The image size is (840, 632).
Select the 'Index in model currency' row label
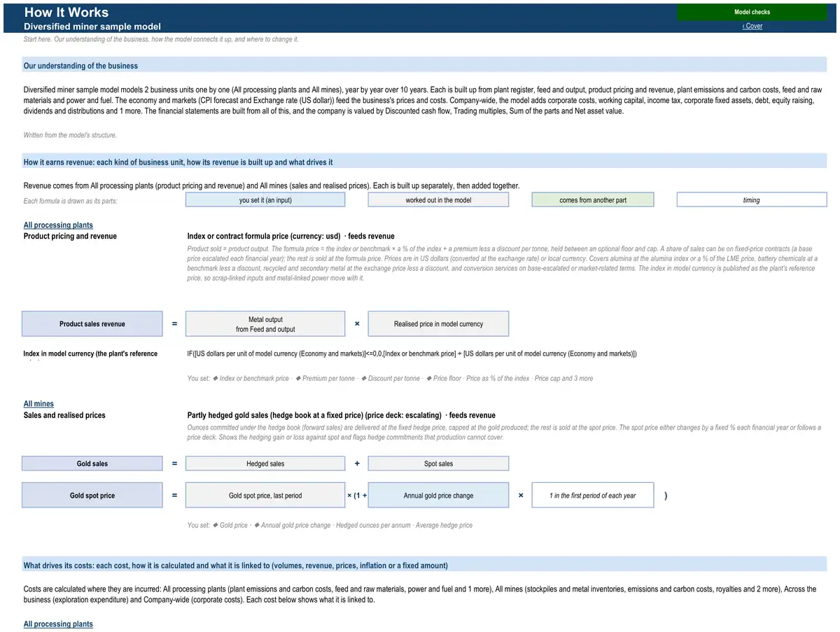[90, 353]
